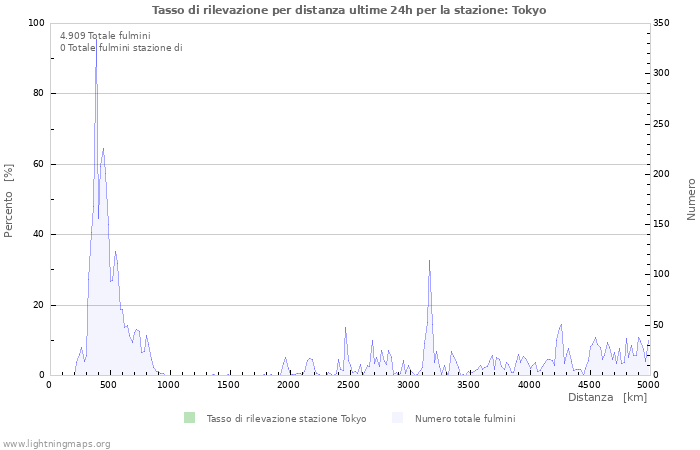Click the green Tokyo station legend swatch
The image size is (700, 450).
[190, 418]
